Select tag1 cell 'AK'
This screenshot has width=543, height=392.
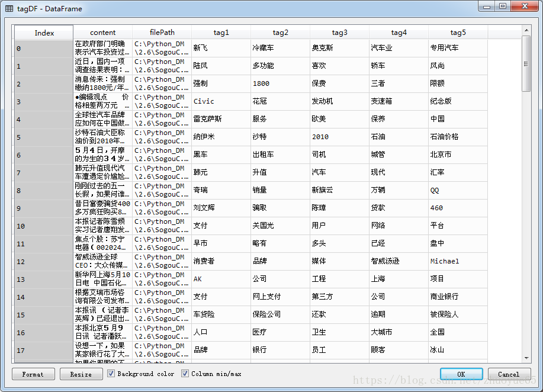221,279
